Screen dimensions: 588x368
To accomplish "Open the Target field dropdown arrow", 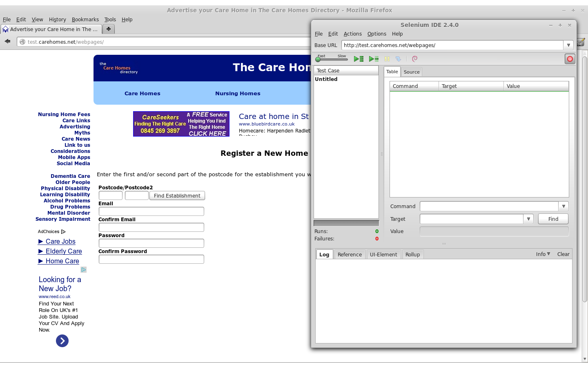I will click(x=528, y=219).
